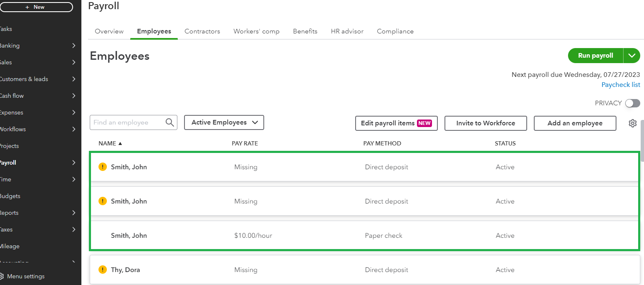Click the Add an employee button
The width and height of the screenshot is (644, 285).
pos(575,123)
